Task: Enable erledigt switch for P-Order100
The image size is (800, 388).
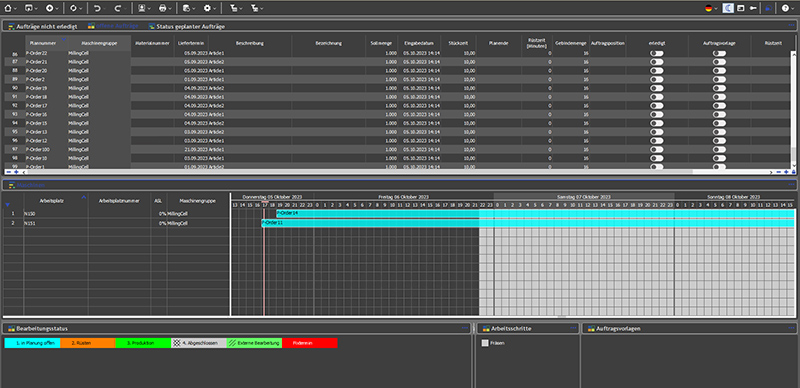Action: click(657, 149)
